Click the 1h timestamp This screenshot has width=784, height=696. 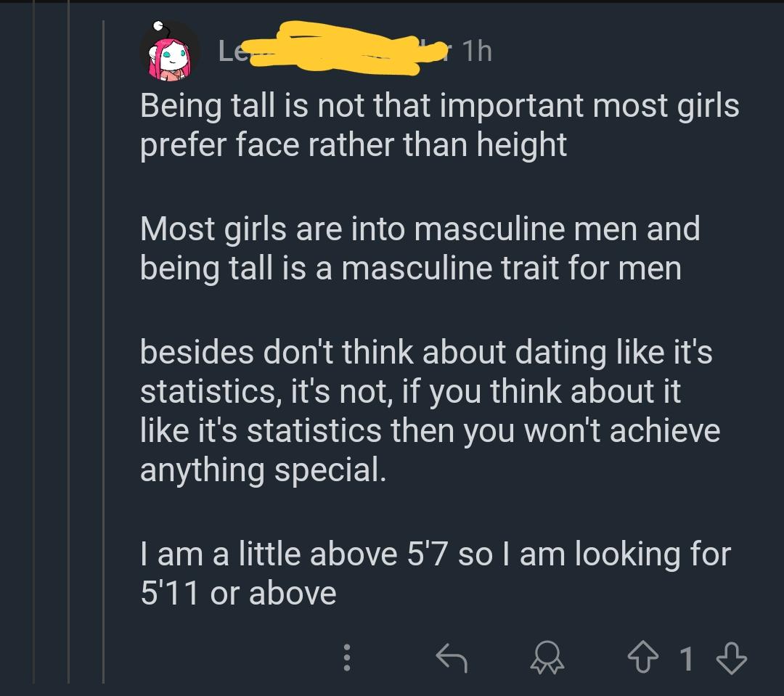point(477,51)
